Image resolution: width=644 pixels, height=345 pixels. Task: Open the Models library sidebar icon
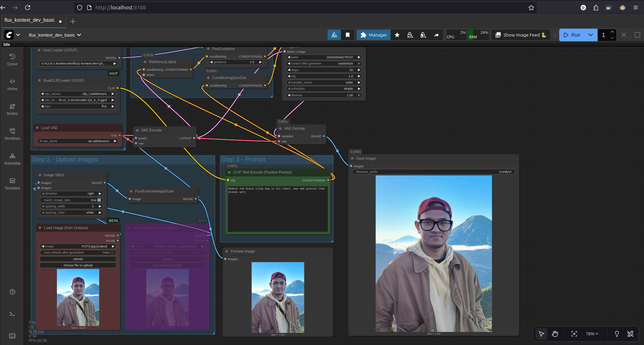click(12, 109)
